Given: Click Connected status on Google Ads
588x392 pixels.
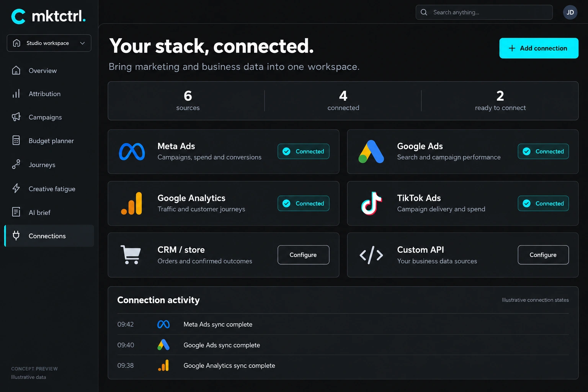Looking at the screenshot, I should coord(543,152).
